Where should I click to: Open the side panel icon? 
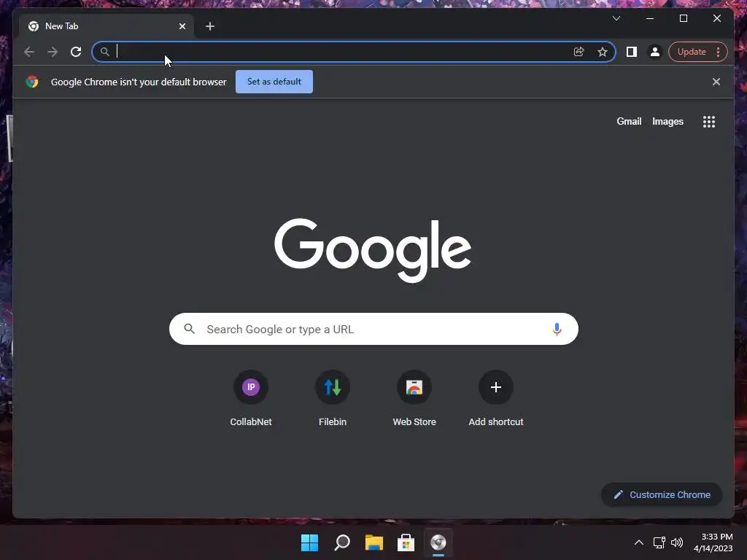coord(632,52)
